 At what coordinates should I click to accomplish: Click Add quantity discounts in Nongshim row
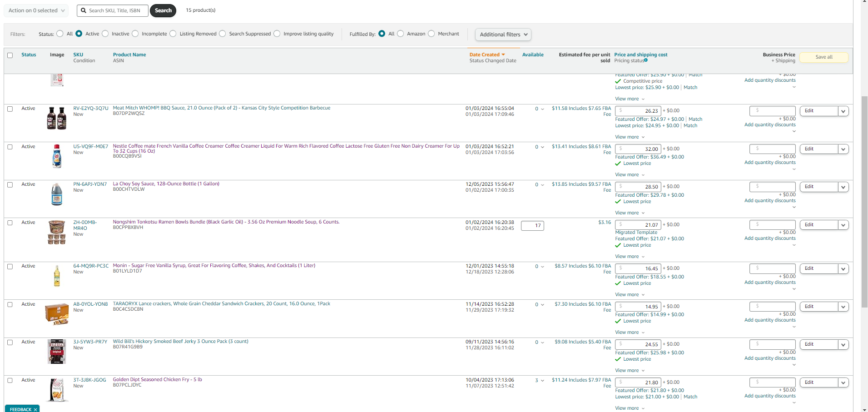(770, 238)
